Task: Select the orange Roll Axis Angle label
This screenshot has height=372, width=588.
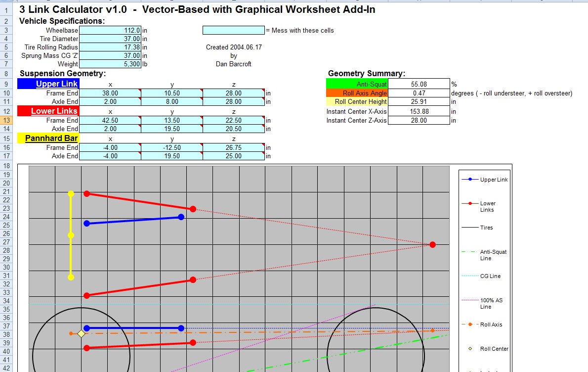Action: click(x=357, y=93)
